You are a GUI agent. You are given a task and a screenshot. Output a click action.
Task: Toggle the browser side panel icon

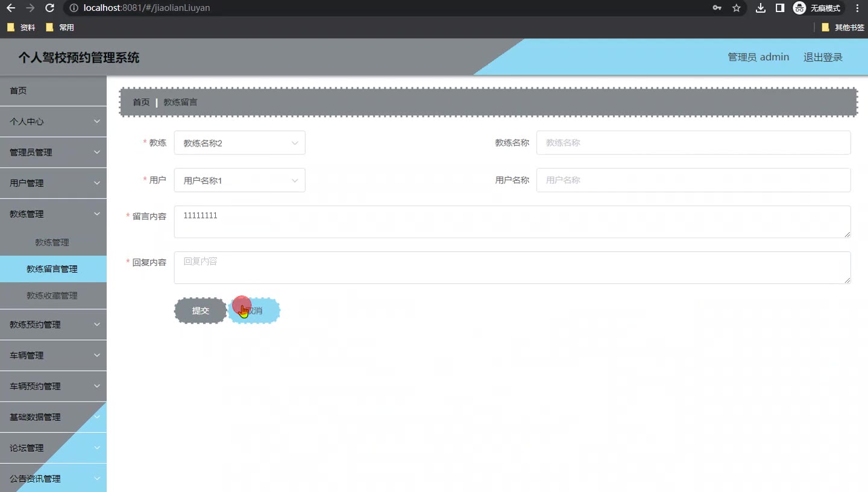point(779,8)
